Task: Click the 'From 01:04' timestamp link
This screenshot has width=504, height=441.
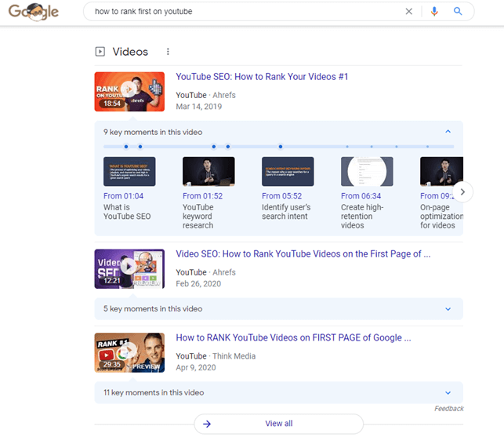Action: tap(123, 195)
